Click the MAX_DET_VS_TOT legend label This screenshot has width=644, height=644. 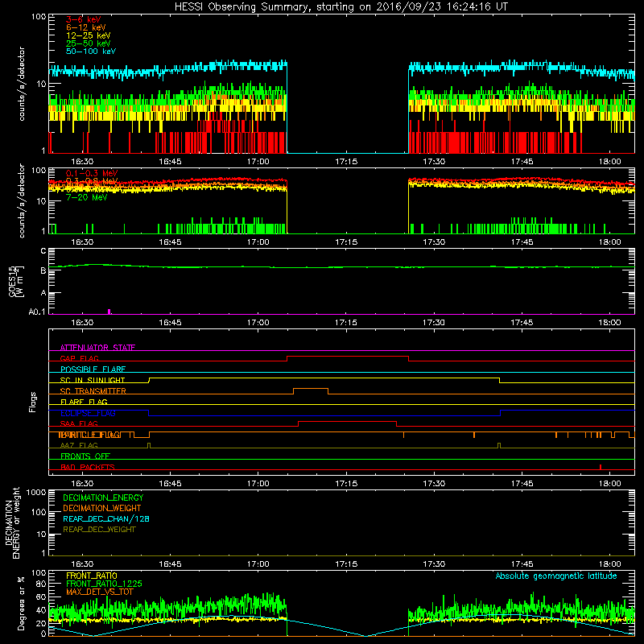point(100,592)
